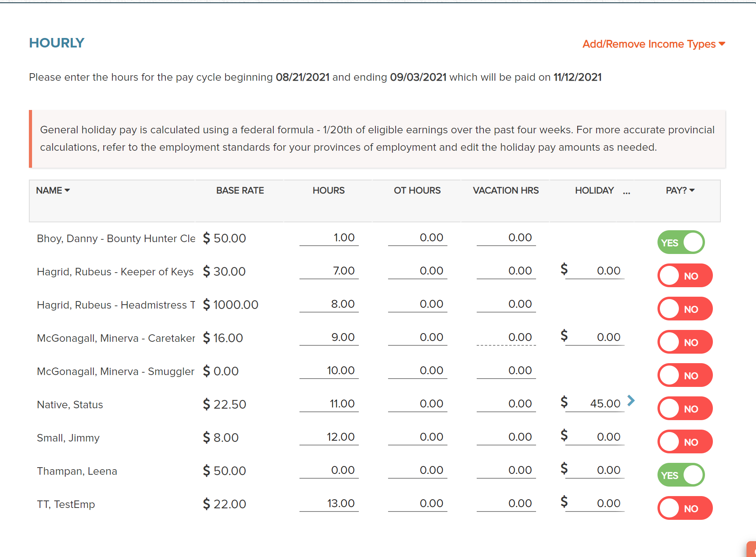Select the hours field for TT, TestEmp

coord(329,503)
